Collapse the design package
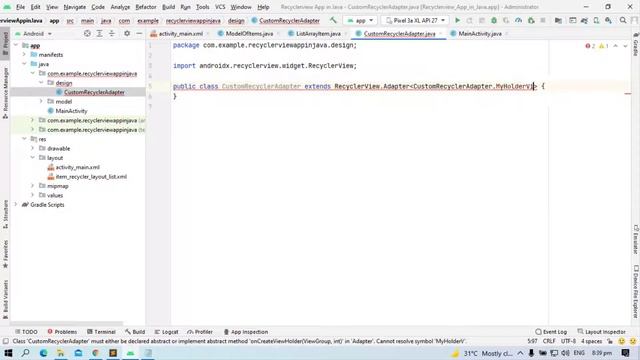Viewport: 640px width, 360px height. point(41,82)
